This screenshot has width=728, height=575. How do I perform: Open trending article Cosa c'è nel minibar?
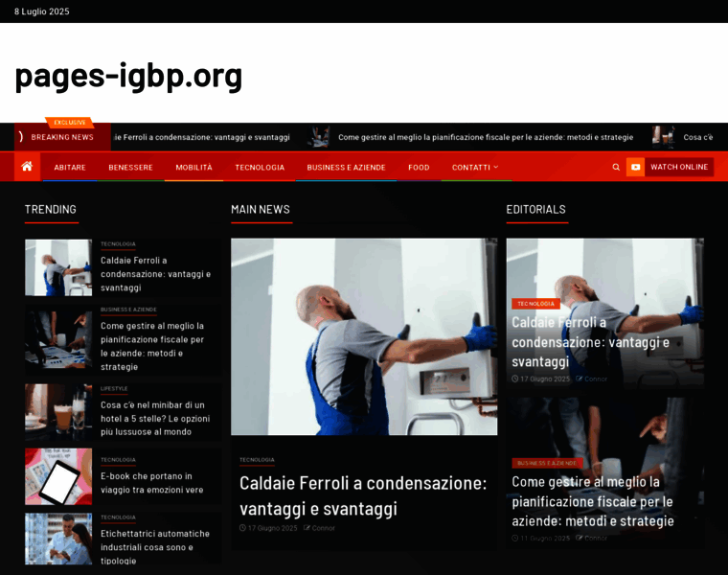point(155,419)
